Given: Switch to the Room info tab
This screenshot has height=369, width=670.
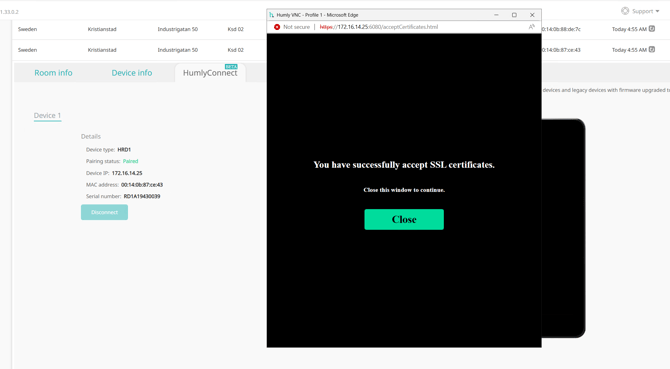Looking at the screenshot, I should (x=53, y=73).
